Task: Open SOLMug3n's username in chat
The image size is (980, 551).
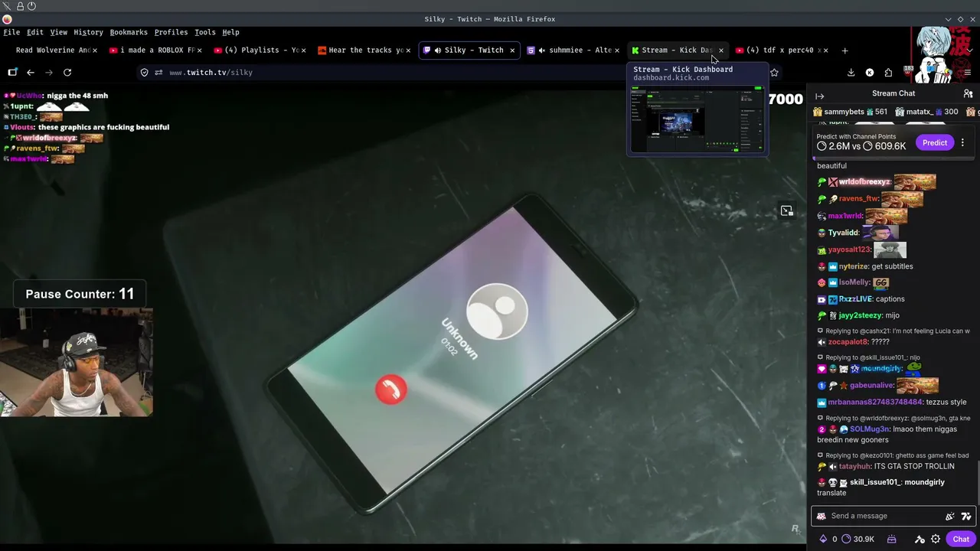Action: click(870, 429)
